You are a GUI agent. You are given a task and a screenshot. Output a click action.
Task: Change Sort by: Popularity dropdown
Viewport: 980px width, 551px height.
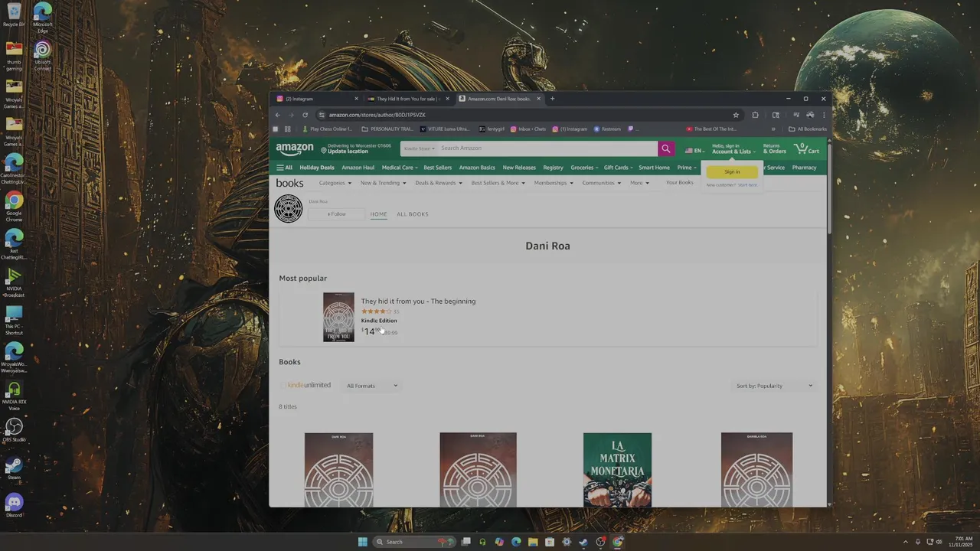click(x=774, y=386)
